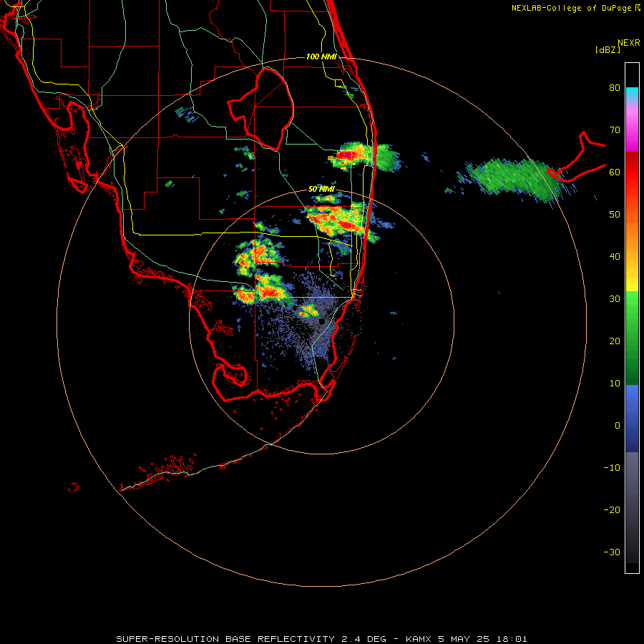Click the cyan top band of the color bar
Screen dimensions: 644x644
632,92
